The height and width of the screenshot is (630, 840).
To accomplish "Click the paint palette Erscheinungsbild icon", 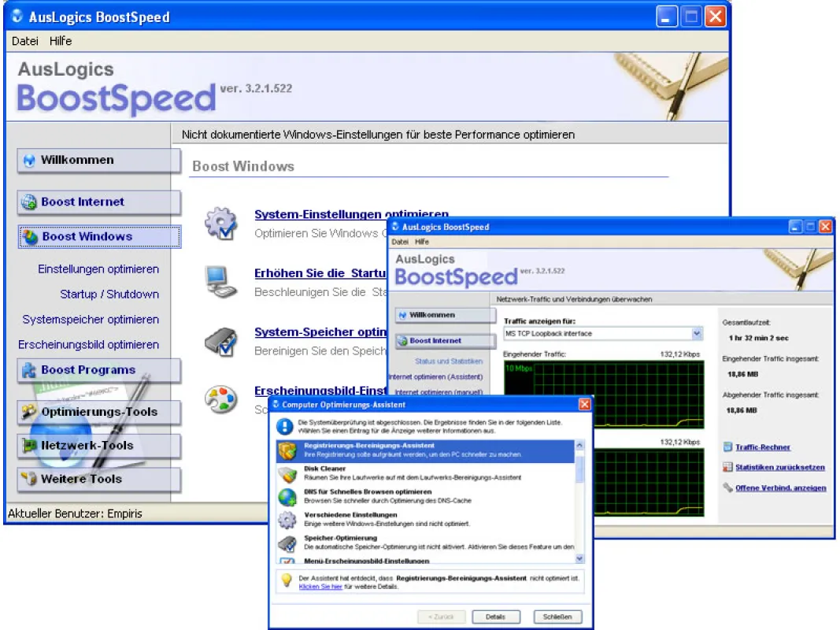I will click(x=220, y=399).
